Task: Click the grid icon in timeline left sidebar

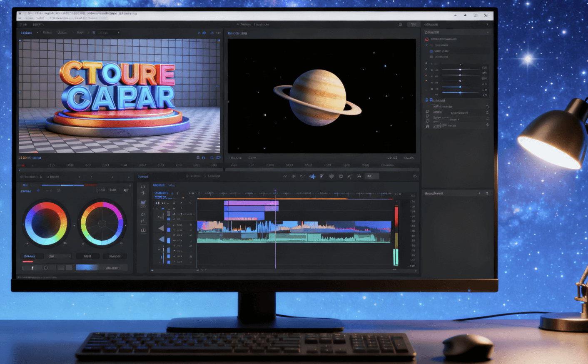Action: click(143, 203)
